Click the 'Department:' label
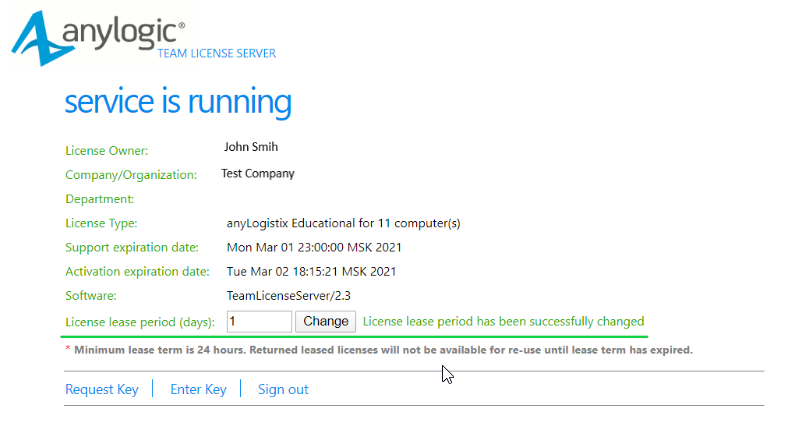 coord(99,199)
